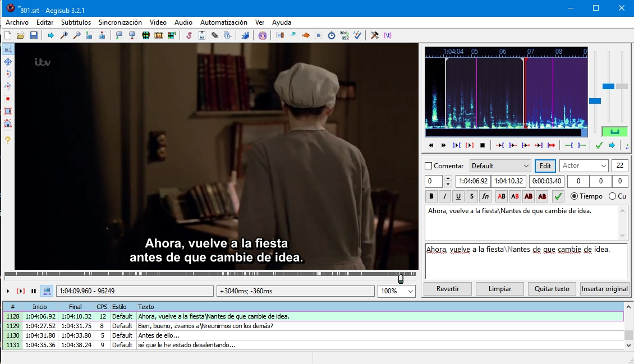The image size is (634, 364).
Task: Click the Insertar original button
Action: 604,289
